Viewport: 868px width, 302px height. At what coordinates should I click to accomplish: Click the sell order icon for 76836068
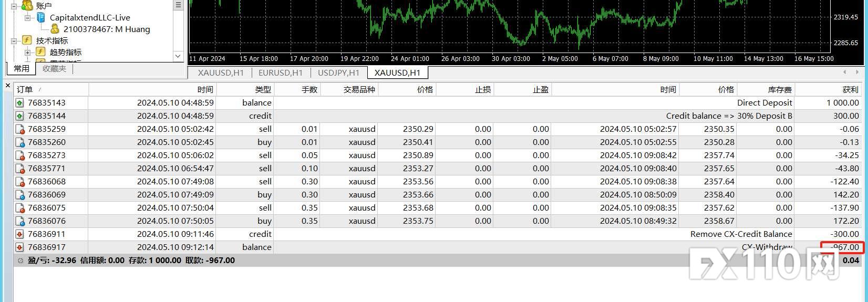(x=20, y=182)
